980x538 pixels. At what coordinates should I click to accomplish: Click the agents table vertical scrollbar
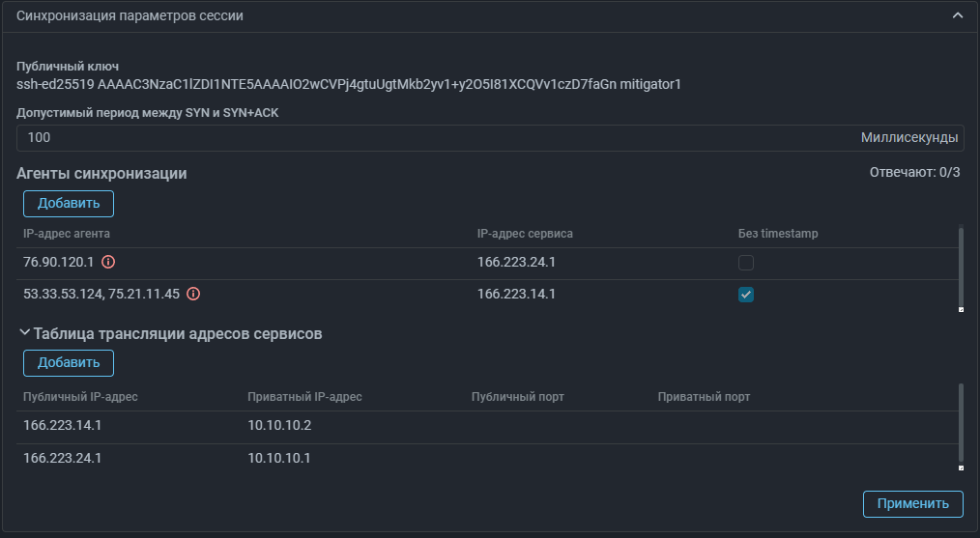(960, 266)
